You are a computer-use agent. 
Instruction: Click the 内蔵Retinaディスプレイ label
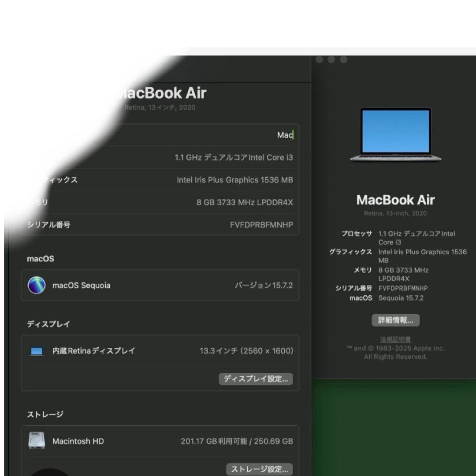click(x=93, y=351)
